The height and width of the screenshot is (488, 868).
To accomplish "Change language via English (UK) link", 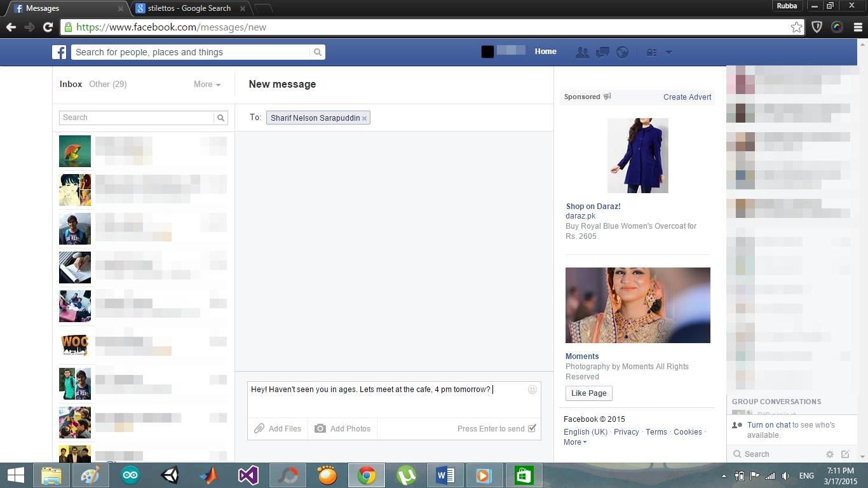I will [x=586, y=432].
